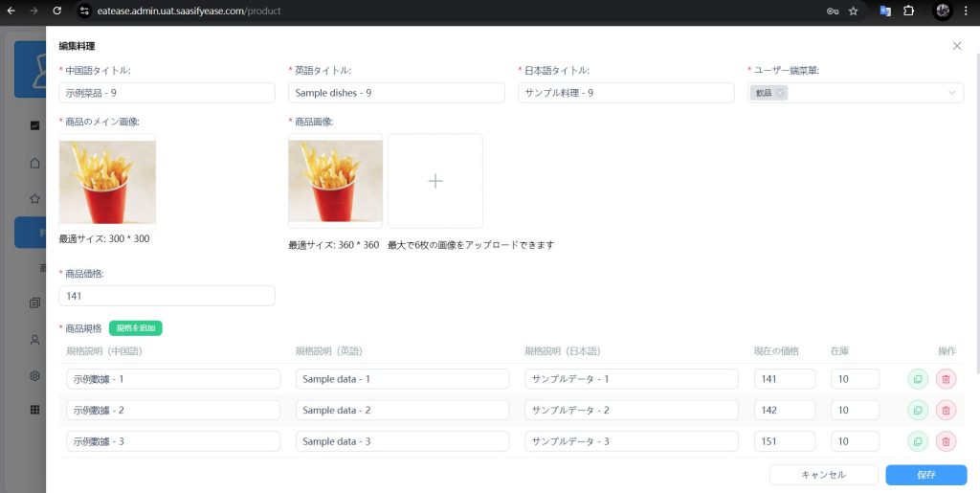Click the plus icon to upload product image

tap(434, 181)
